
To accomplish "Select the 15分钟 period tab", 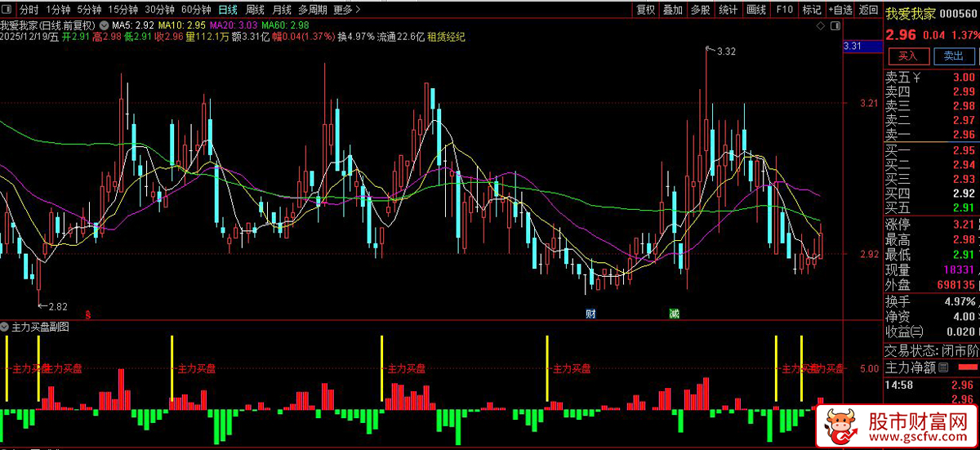I will 122,10.
